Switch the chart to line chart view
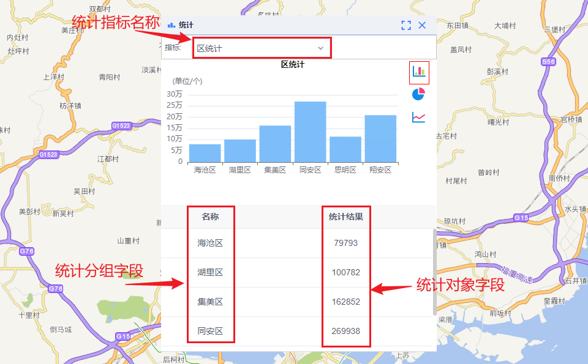The width and height of the screenshot is (588, 364). pos(418,117)
